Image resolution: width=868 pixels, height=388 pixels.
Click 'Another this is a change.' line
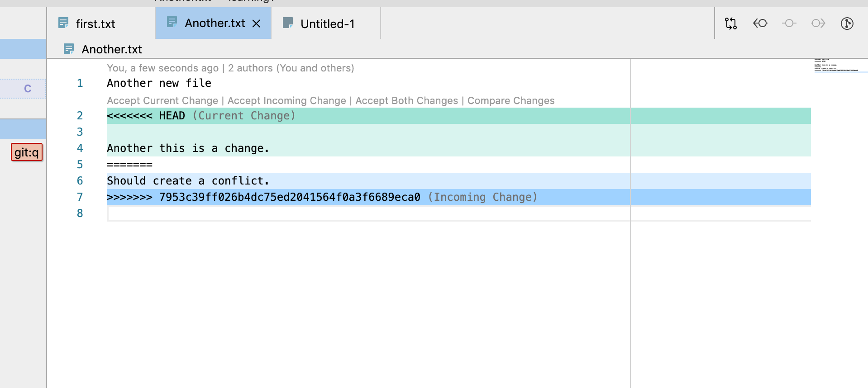[x=188, y=148]
